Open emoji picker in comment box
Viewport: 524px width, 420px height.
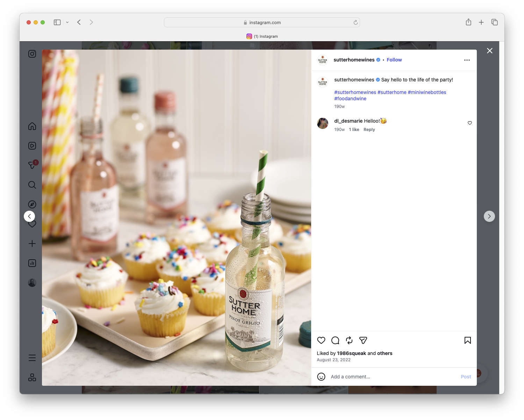[321, 377]
